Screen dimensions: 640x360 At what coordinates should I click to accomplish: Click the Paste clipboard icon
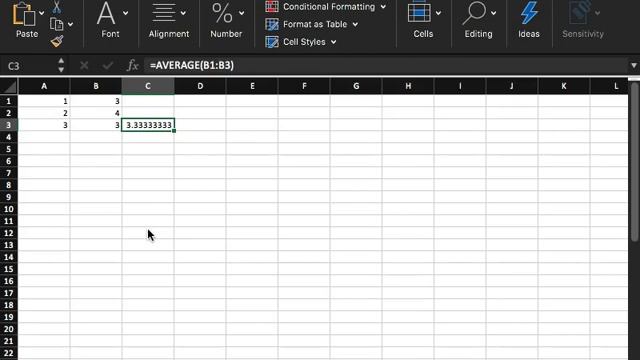click(23, 14)
